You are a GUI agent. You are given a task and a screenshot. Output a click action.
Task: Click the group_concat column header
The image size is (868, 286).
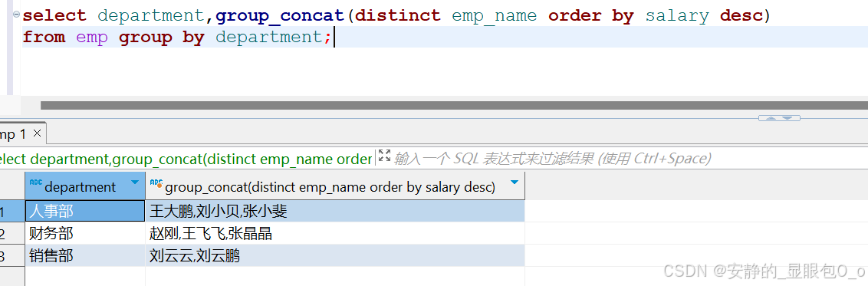pos(335,186)
